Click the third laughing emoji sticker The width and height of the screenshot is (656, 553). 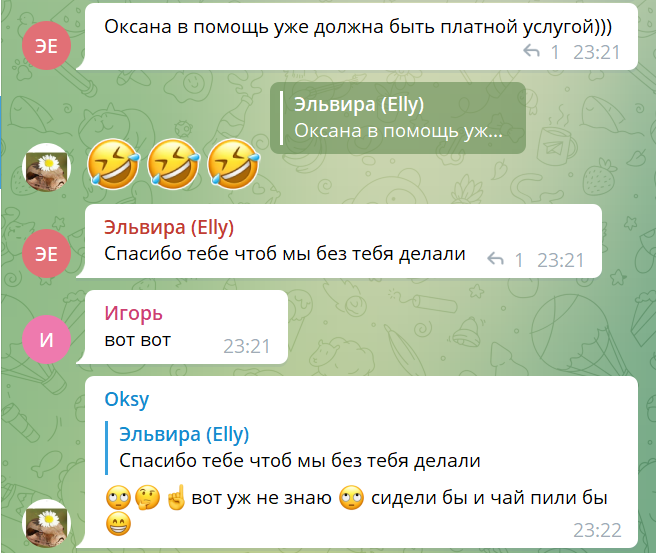click(x=233, y=164)
